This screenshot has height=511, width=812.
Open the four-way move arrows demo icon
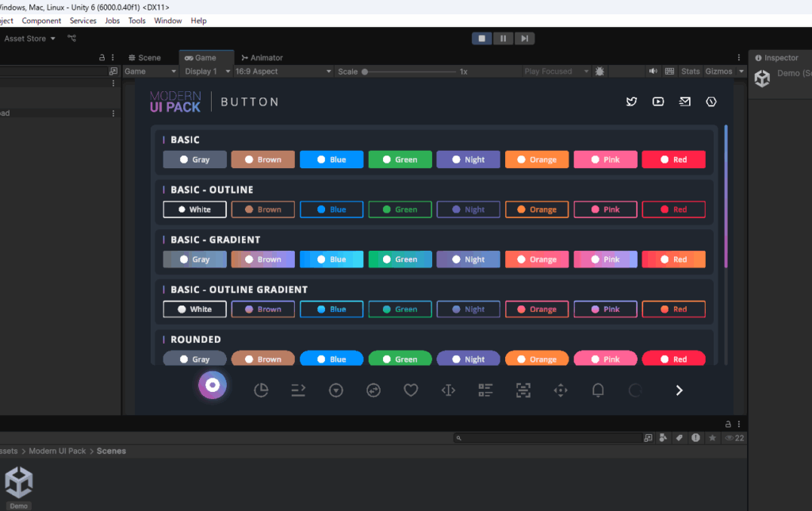point(561,390)
